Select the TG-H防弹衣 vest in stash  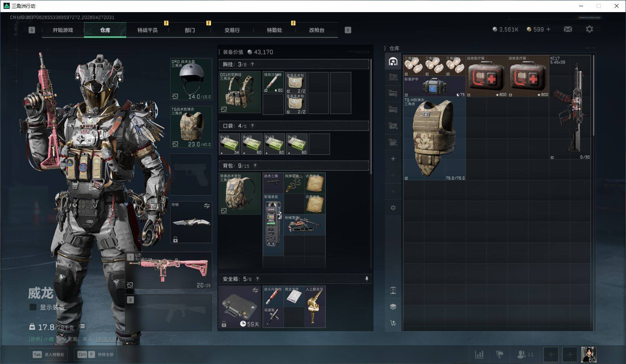(x=435, y=139)
